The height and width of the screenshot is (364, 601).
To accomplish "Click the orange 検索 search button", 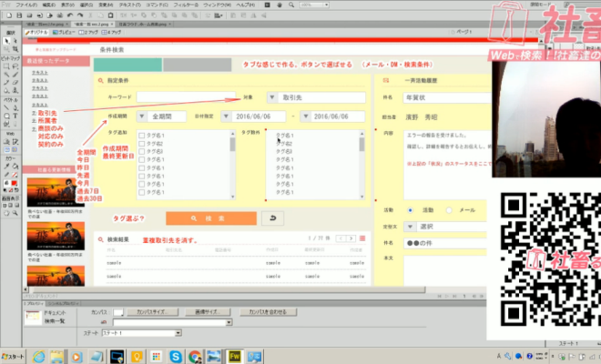I will 211,218.
